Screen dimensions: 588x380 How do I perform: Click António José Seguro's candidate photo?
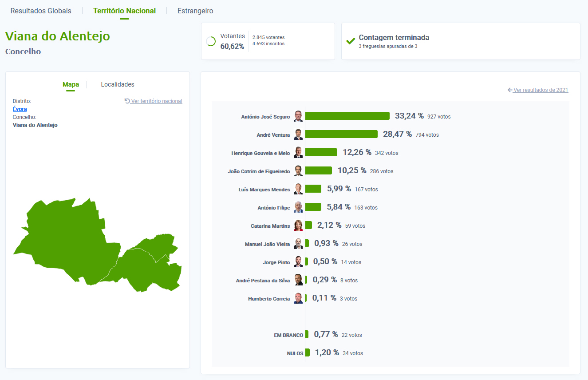[x=298, y=116]
